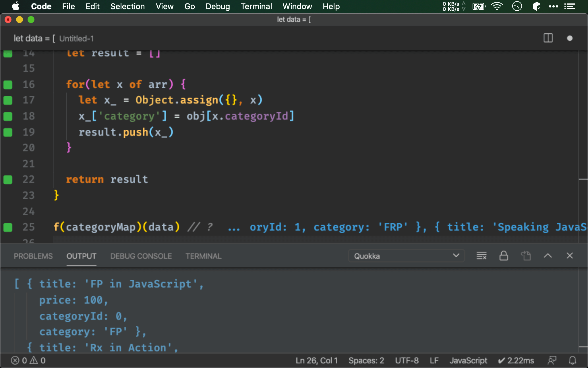Open the File menu
The image size is (588, 368).
tap(68, 6)
